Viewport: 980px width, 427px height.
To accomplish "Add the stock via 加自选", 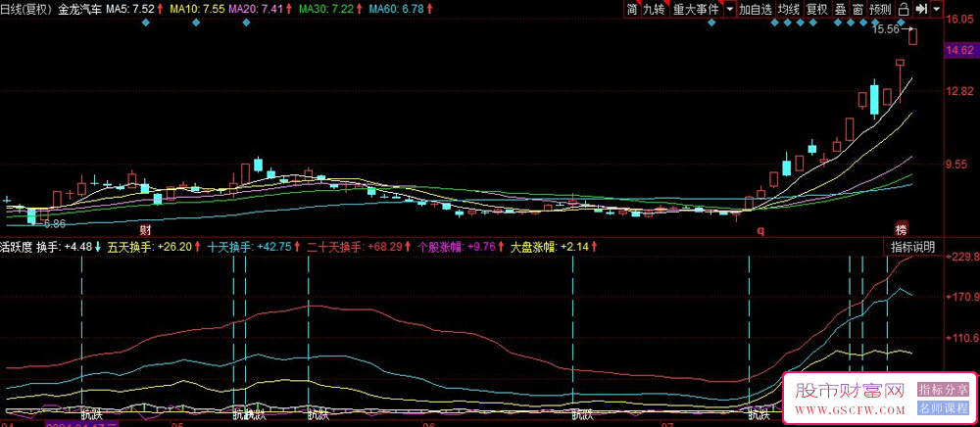I will (x=756, y=9).
